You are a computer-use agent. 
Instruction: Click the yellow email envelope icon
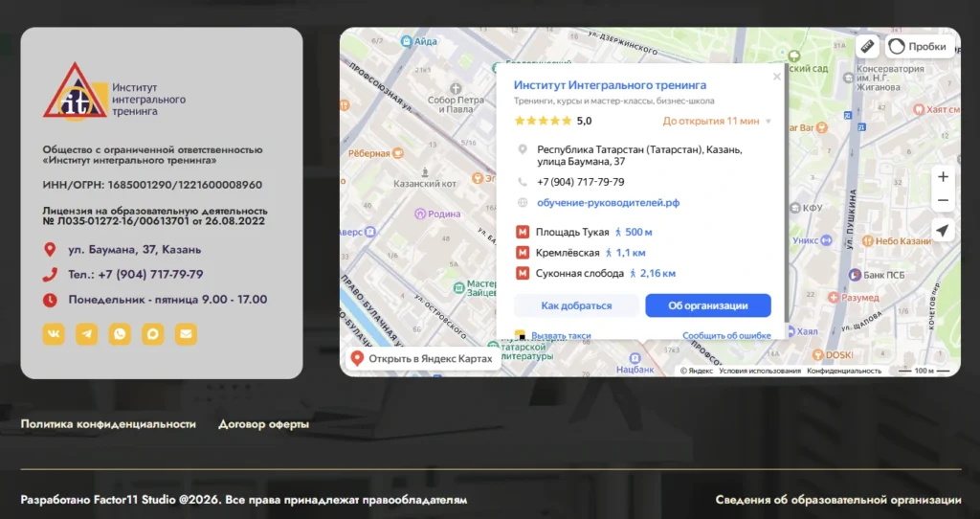click(186, 334)
